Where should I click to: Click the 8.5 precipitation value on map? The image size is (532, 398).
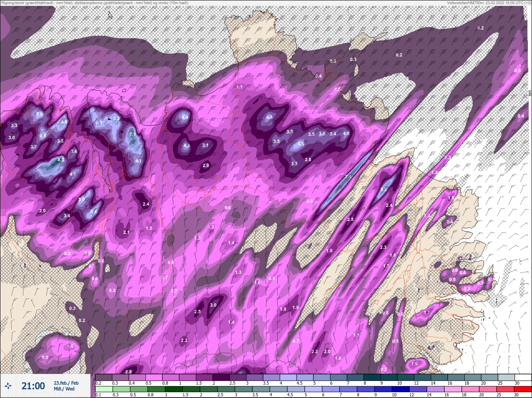pyautogui.click(x=61, y=159)
